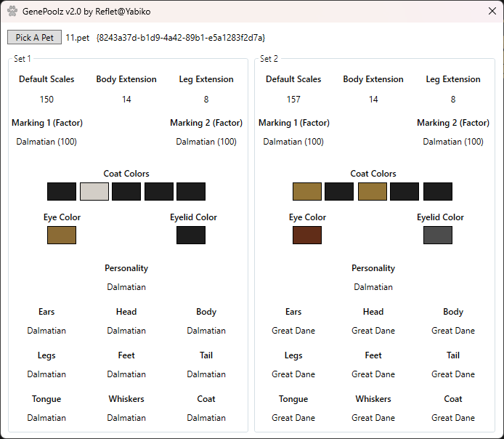Click Set 2 Marking 2 Dalmatian (100)

(453, 142)
